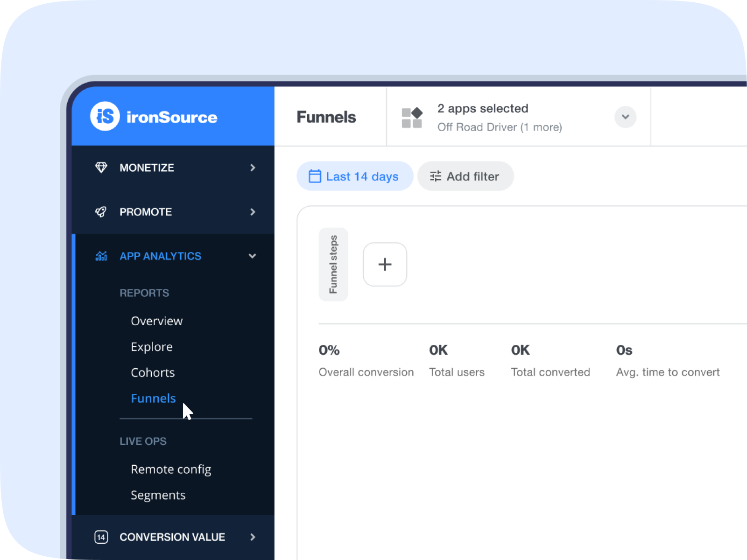Click the APP ANALYTICS menu label
Screen dimensions: 747x560
pos(161,256)
